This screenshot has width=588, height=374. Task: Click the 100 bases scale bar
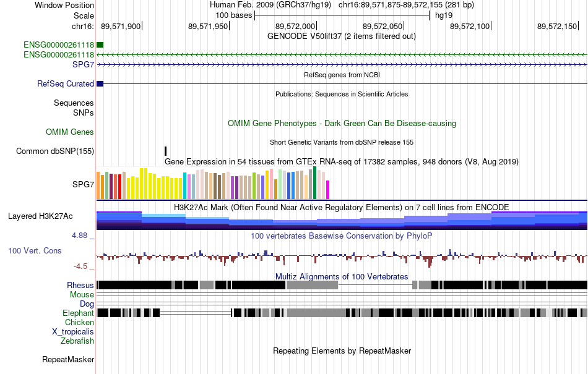(342, 15)
